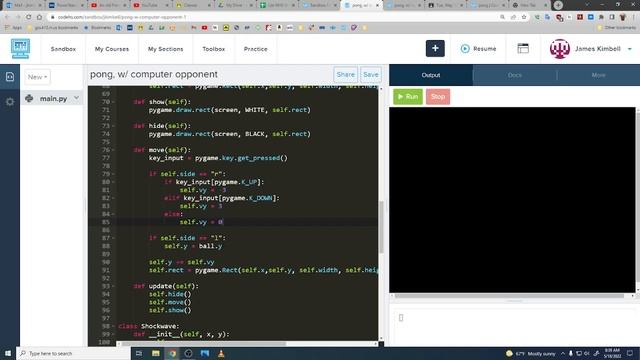The width and height of the screenshot is (640, 360).
Task: Click 'self.hide()' on line 94
Action: tap(170, 294)
